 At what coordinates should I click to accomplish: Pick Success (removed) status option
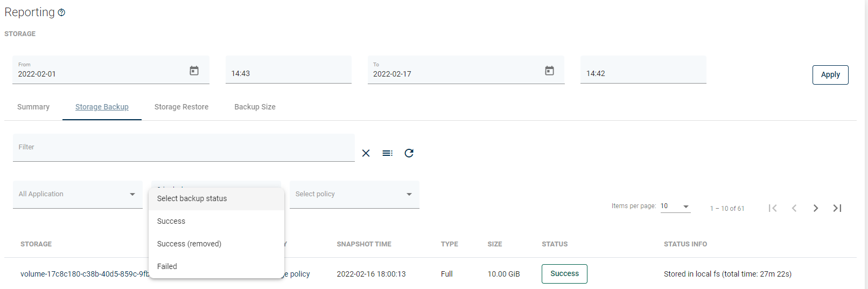(x=189, y=244)
